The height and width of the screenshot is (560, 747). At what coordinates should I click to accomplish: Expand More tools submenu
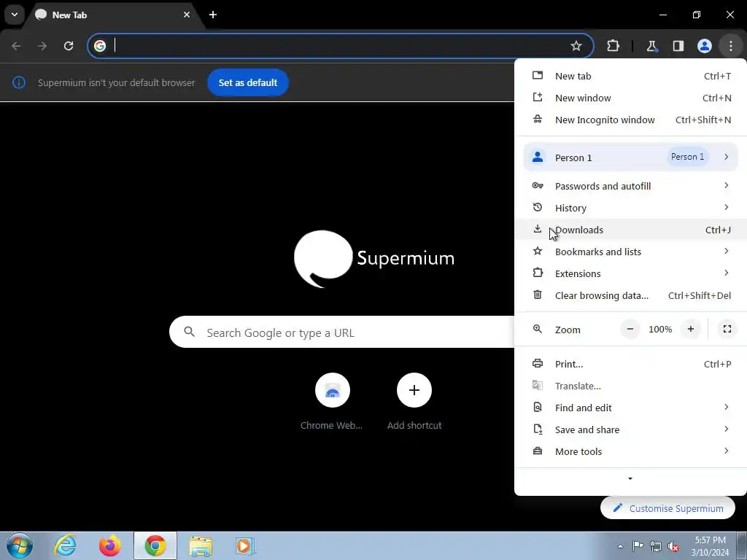point(631,452)
